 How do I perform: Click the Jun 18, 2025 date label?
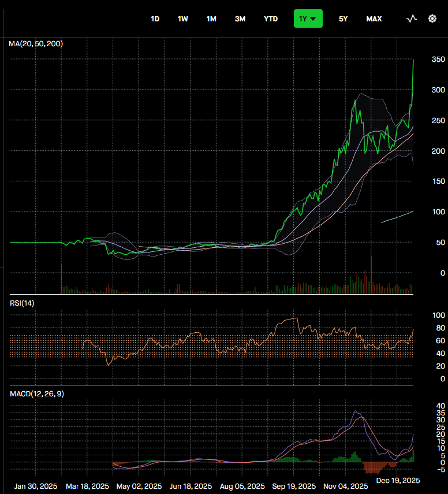tap(191, 486)
